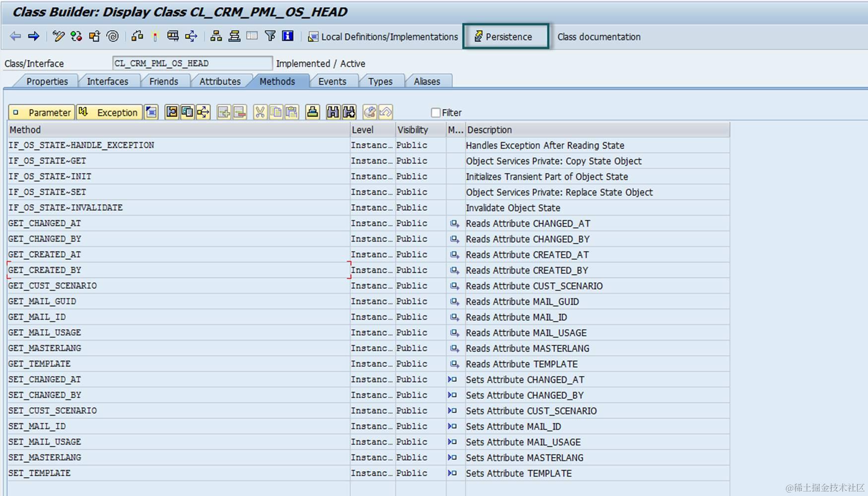Click the binoculars-plus Find Next icon
Image resolution: width=868 pixels, height=496 pixels.
click(x=349, y=113)
